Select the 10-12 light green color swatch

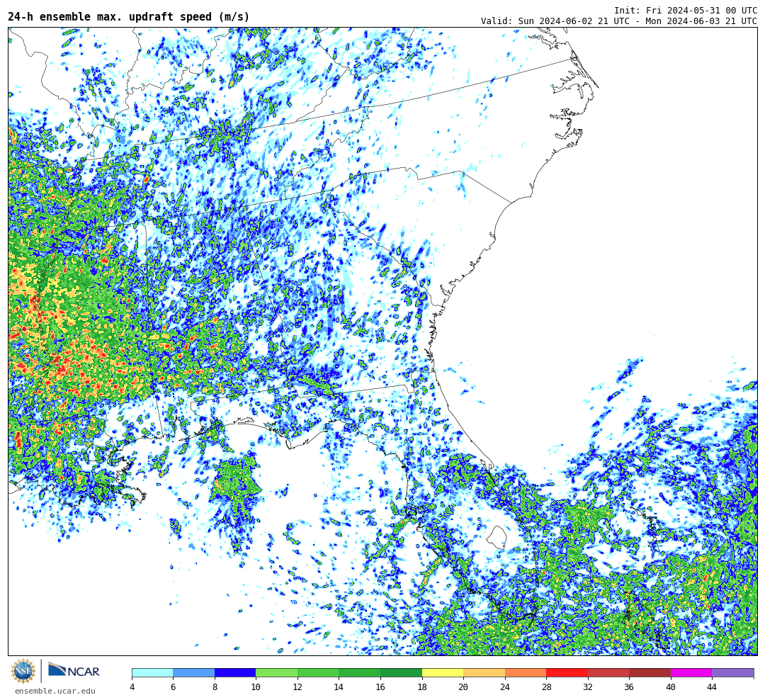pos(277,672)
